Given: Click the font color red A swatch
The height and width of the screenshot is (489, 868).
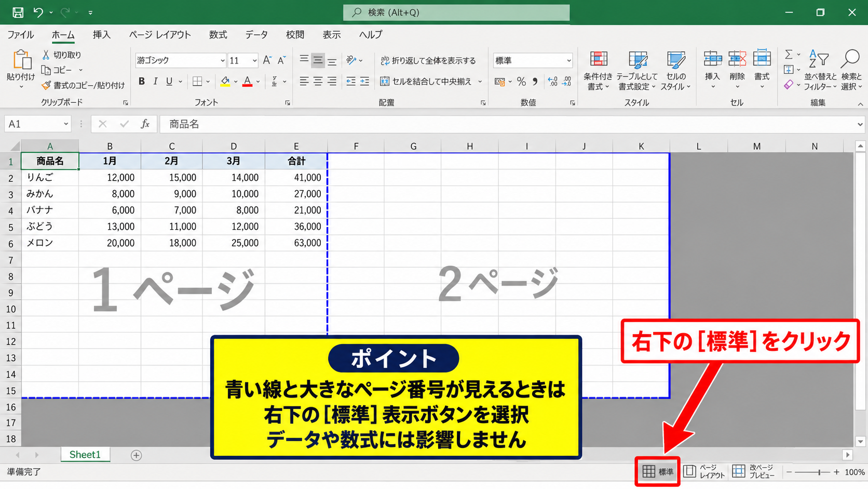Looking at the screenshot, I should click(x=248, y=82).
